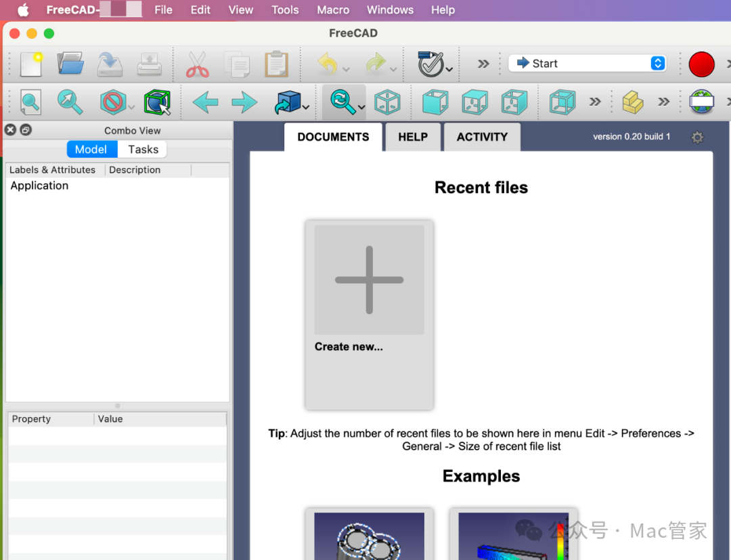Open the View menu
The height and width of the screenshot is (560, 731).
coord(240,9)
